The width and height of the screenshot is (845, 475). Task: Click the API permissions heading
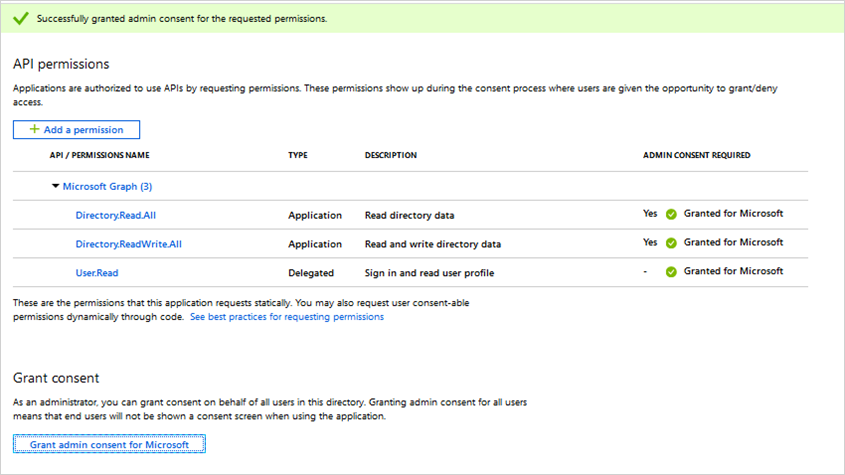[x=61, y=64]
